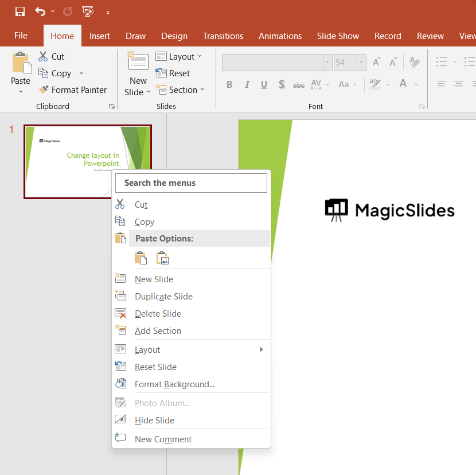Toggle Underline text formatting
476x475 pixels.
coord(264,84)
